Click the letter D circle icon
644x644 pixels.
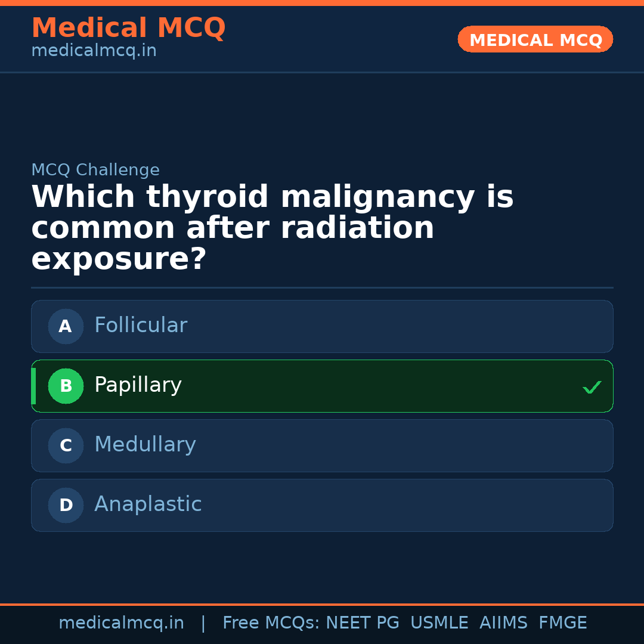click(x=66, y=505)
